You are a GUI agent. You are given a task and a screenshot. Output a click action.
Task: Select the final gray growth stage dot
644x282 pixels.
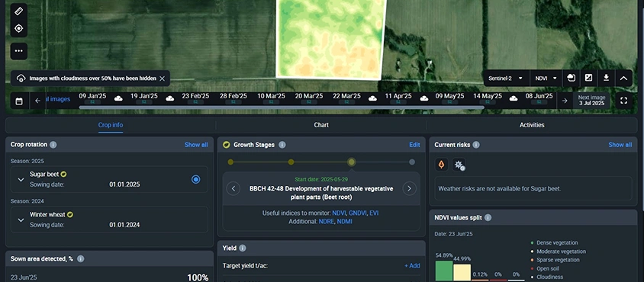coord(412,162)
